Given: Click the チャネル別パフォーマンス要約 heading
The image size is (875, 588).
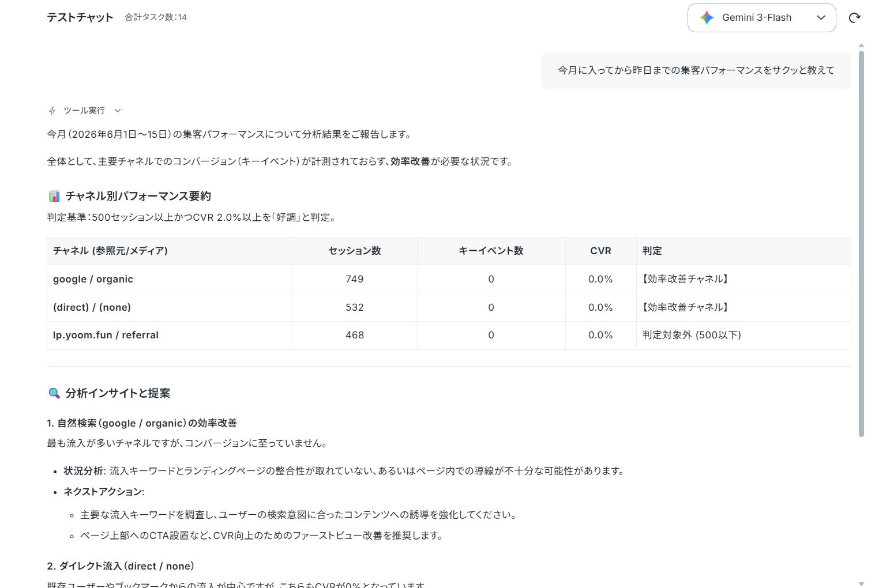Looking at the screenshot, I should (138, 196).
